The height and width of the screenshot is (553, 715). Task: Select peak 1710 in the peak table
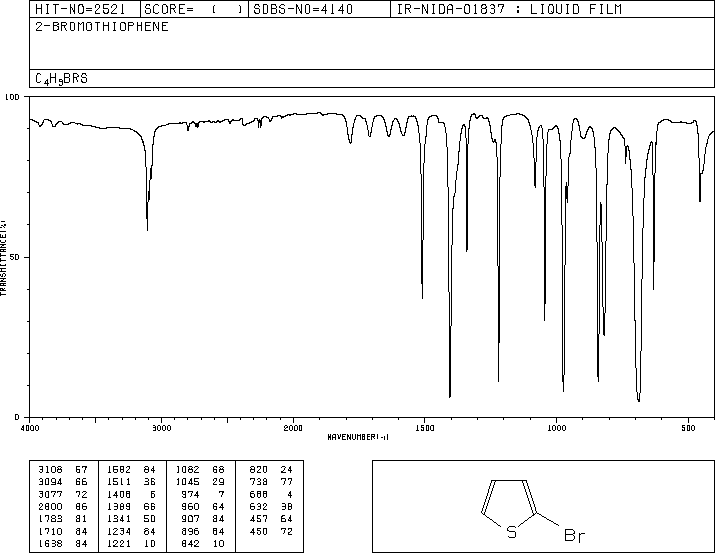pos(63,532)
